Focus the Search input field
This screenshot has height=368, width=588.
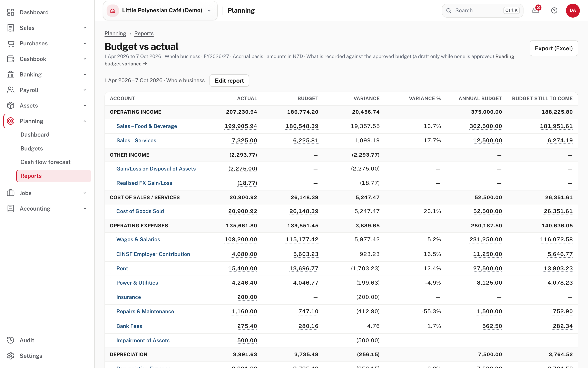pyautogui.click(x=482, y=10)
